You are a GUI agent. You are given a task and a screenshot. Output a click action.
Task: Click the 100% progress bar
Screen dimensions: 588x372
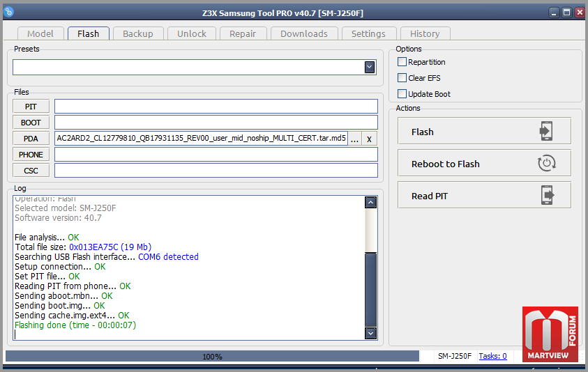pos(212,356)
